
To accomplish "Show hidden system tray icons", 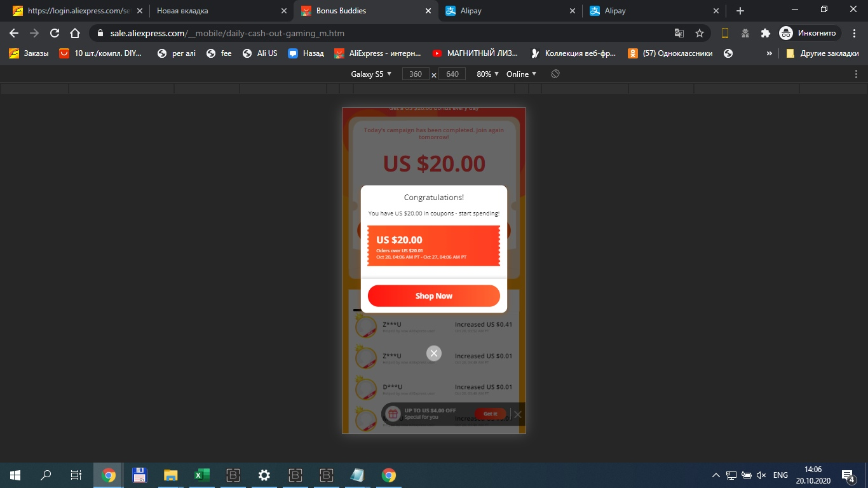I will (x=716, y=475).
